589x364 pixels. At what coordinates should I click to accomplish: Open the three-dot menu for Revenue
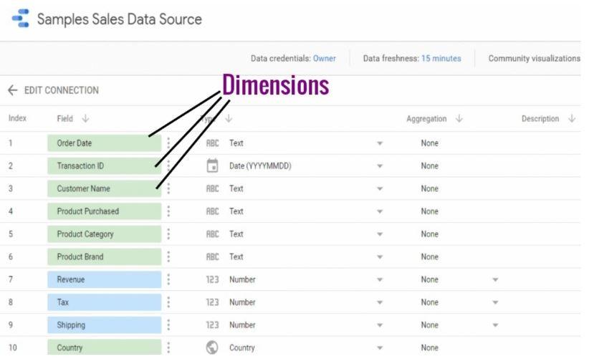(x=168, y=279)
